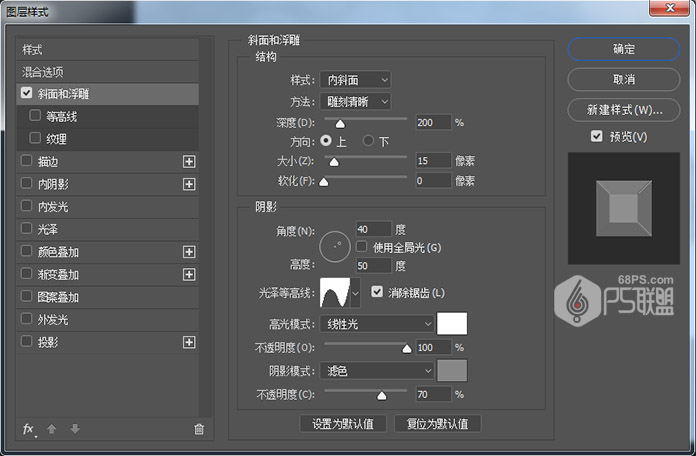Open the 方法 dropdown showing 雕刻清晰
The width and height of the screenshot is (696, 456).
click(355, 102)
